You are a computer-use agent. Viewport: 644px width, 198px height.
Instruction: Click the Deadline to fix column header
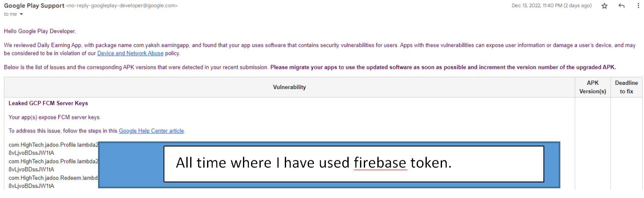coord(626,87)
